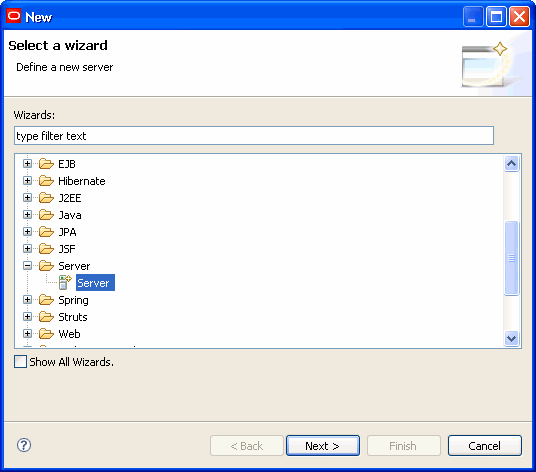Select the Struts label
Viewport: 536px width, 472px height.
coord(73,317)
